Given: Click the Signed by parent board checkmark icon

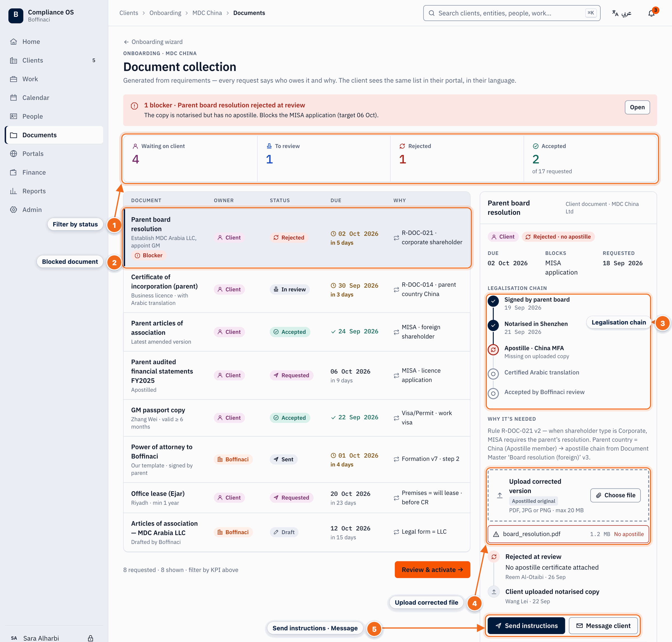Looking at the screenshot, I should (x=493, y=301).
